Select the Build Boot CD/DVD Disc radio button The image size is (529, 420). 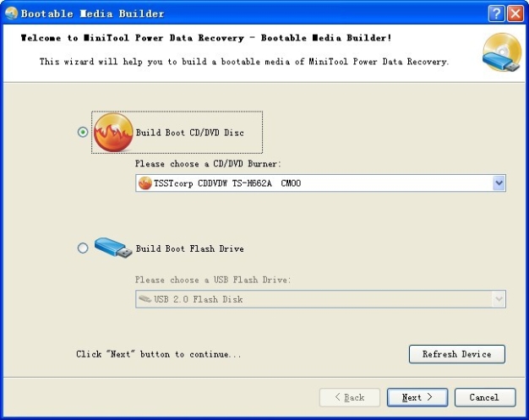(x=82, y=133)
